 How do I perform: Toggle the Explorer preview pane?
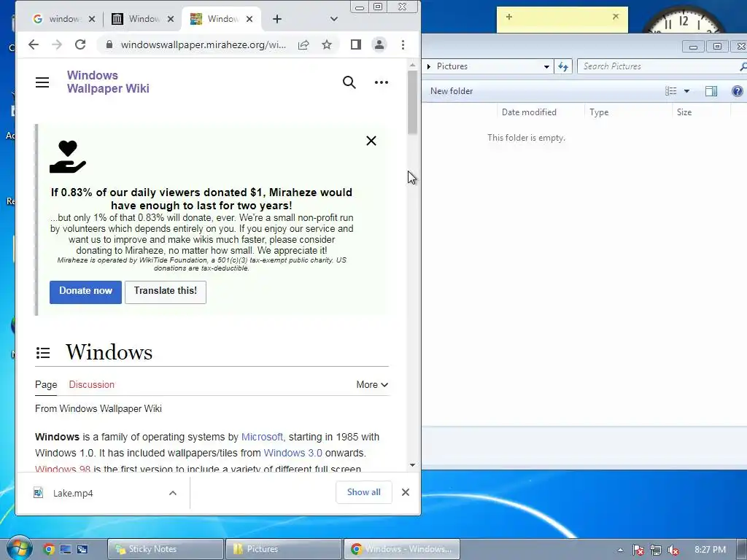click(x=711, y=91)
